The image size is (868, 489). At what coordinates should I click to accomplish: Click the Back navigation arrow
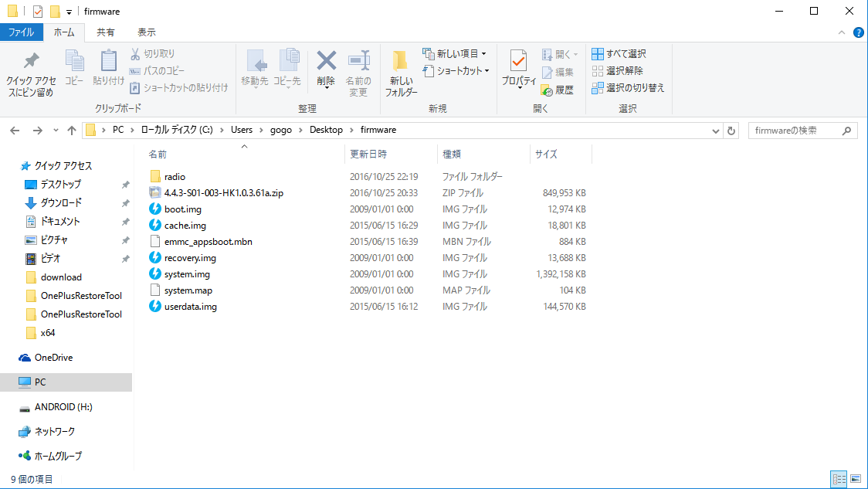15,130
